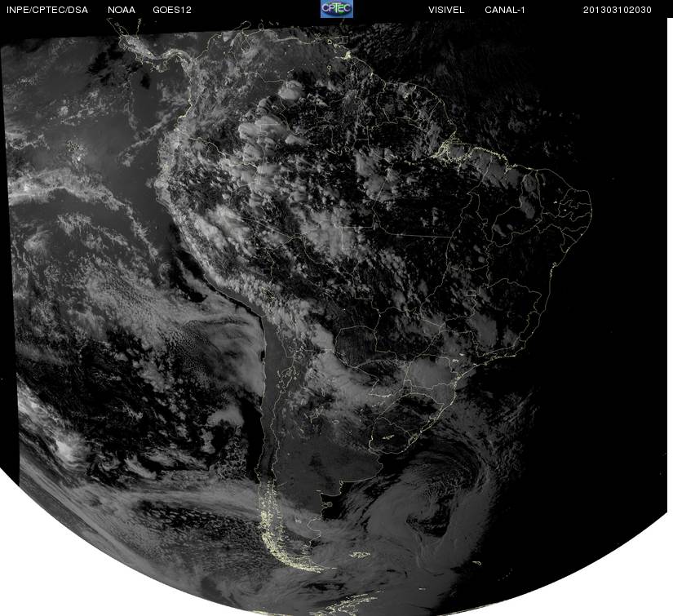Screen dimensions: 673x616
Task: Click the INPE/CPTEC/DSA header text
Action: click(47, 10)
